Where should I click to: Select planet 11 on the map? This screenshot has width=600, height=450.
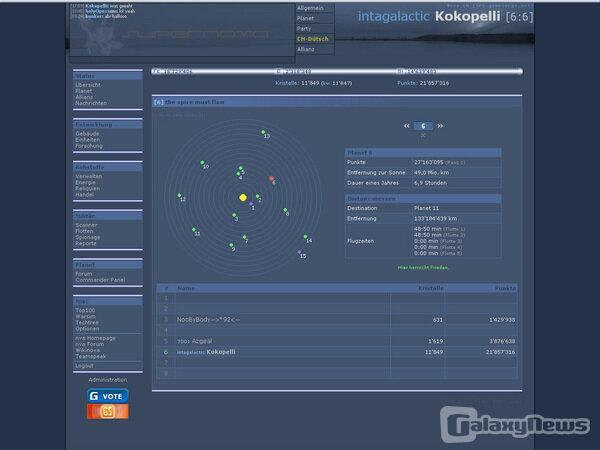point(194,230)
